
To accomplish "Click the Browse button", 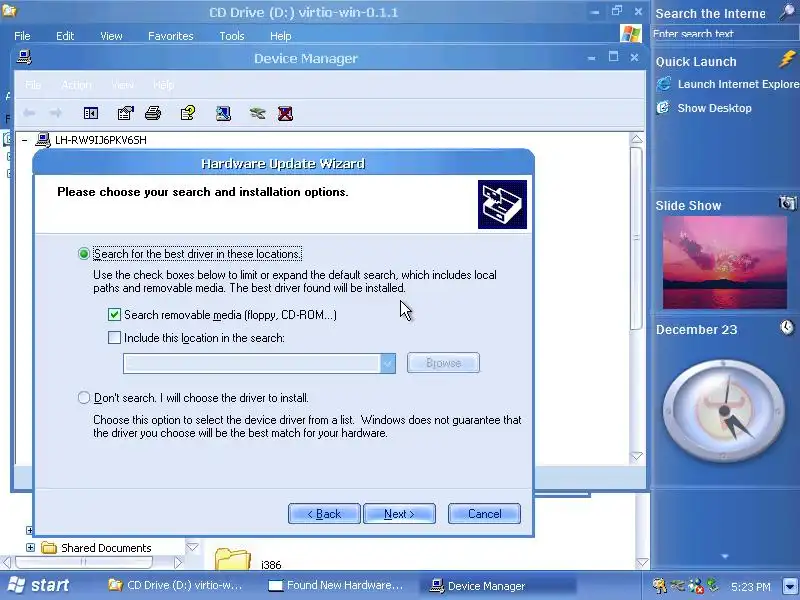I will 443,363.
